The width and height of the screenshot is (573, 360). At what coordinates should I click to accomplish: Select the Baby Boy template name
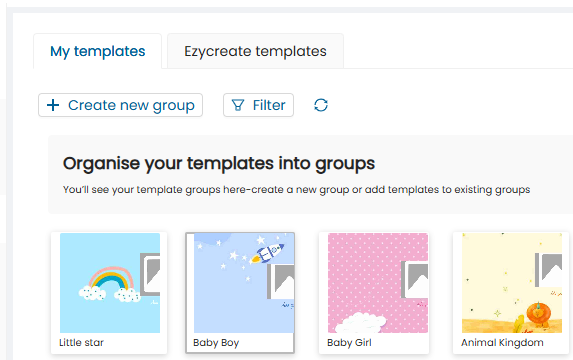tap(216, 343)
